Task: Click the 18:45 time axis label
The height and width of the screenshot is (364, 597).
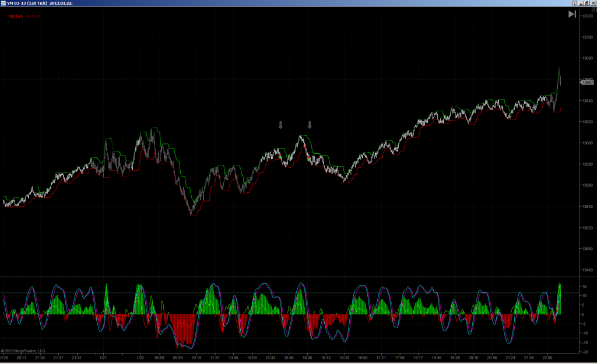Action: coord(437,358)
